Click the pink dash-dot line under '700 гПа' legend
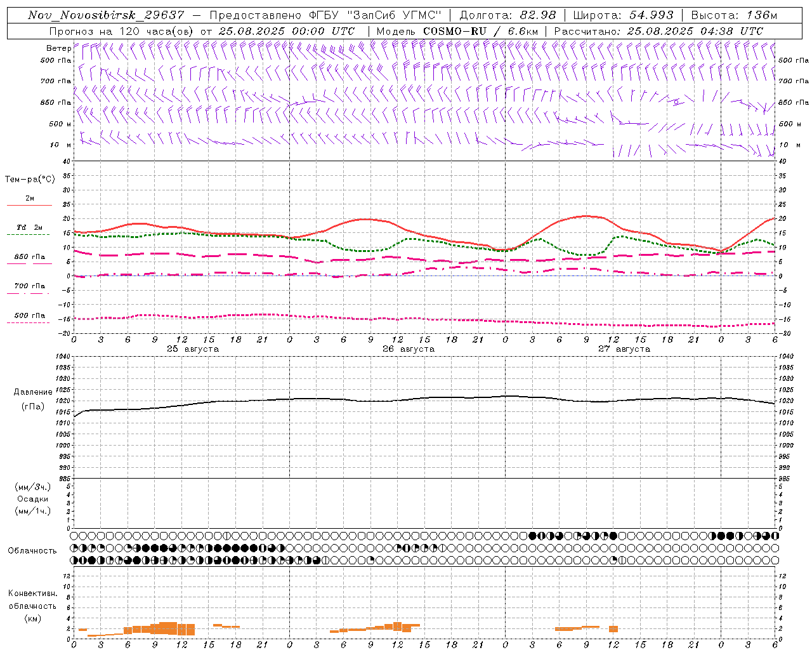The width and height of the screenshot is (812, 650). click(x=28, y=293)
